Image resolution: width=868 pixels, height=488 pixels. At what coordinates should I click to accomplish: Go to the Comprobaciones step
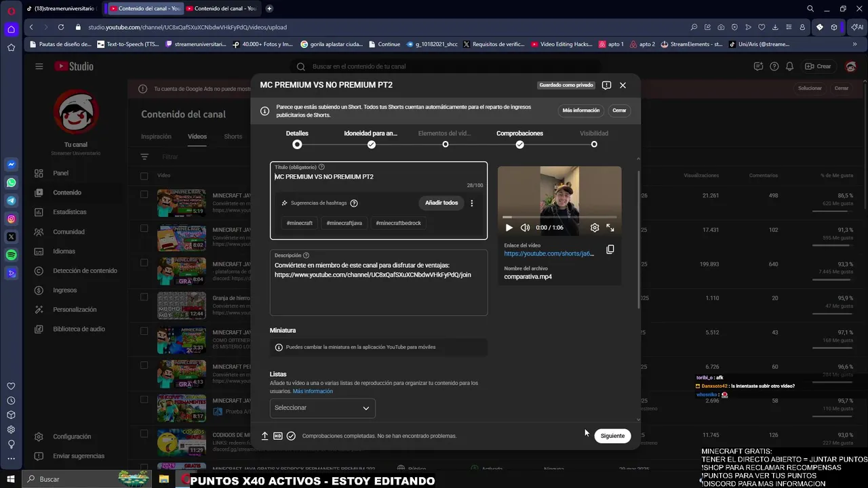[x=519, y=139]
